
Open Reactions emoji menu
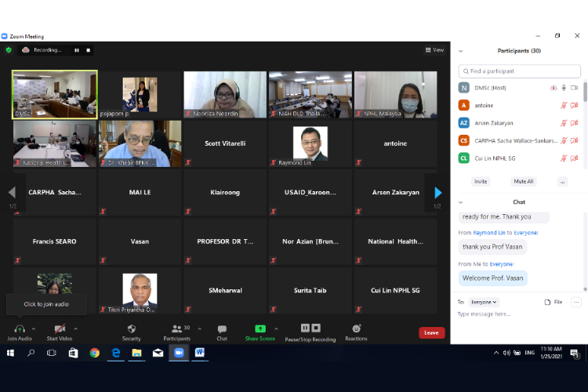[x=356, y=329]
